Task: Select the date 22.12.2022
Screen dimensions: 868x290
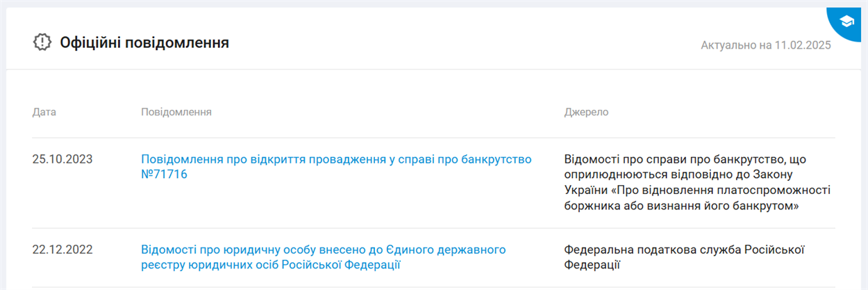Action: (x=62, y=250)
